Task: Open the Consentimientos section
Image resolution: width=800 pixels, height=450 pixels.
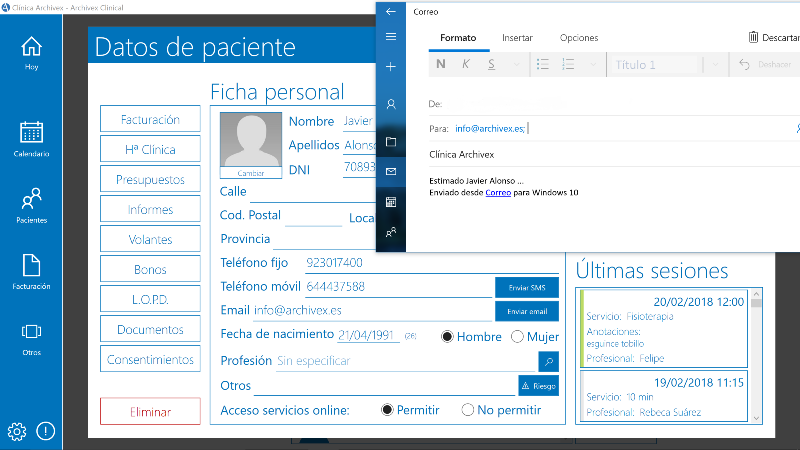Action: 150,359
